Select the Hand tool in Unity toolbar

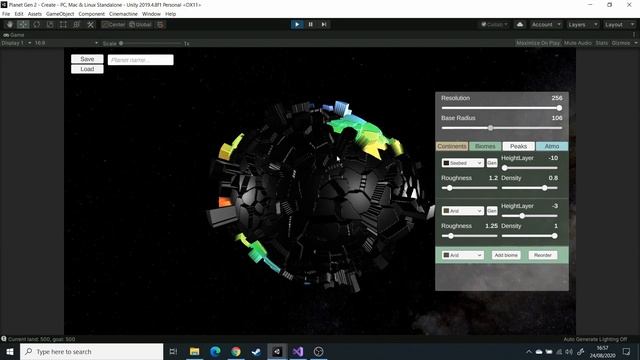10,24
